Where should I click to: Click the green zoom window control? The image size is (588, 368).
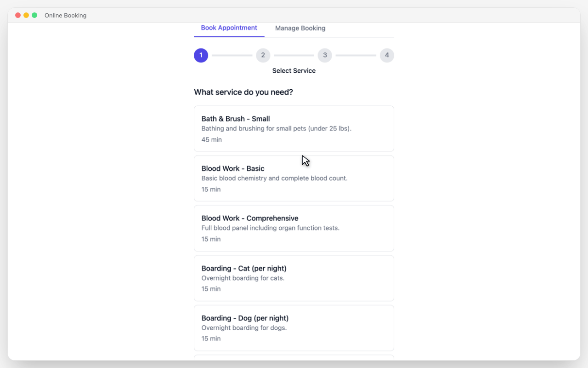click(x=34, y=15)
